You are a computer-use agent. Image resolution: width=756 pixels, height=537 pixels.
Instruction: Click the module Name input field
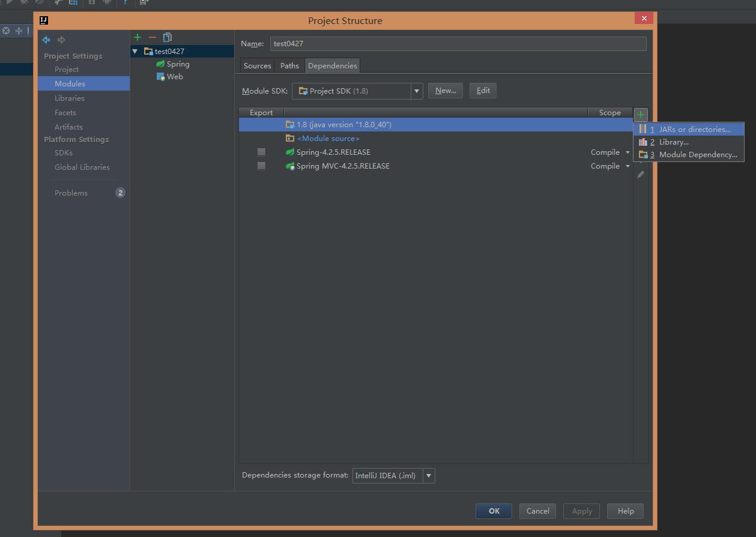coord(458,44)
